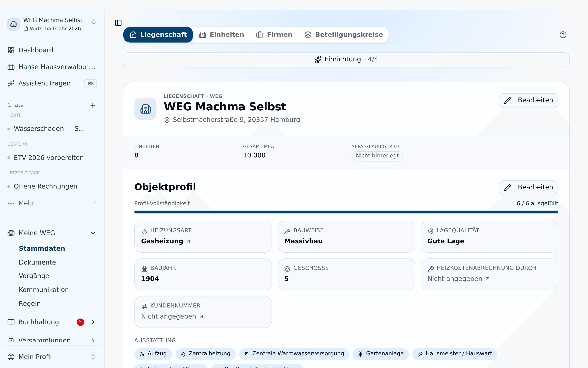
Task: Click the Gartenanlage equipment chip
Action: tap(381, 354)
